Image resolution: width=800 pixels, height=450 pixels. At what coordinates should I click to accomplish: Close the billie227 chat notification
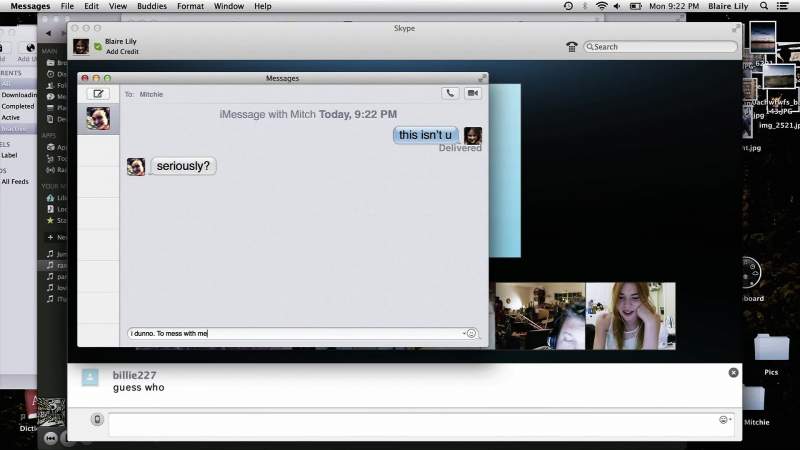(733, 373)
